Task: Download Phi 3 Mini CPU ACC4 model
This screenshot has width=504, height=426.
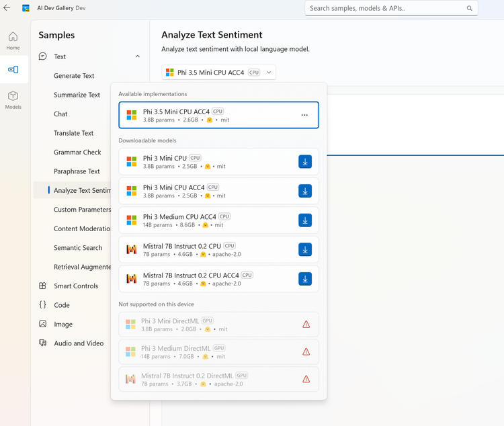Action: (305, 191)
